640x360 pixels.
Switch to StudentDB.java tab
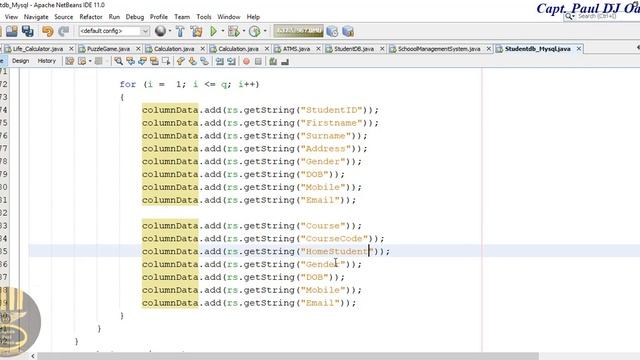coord(353,49)
